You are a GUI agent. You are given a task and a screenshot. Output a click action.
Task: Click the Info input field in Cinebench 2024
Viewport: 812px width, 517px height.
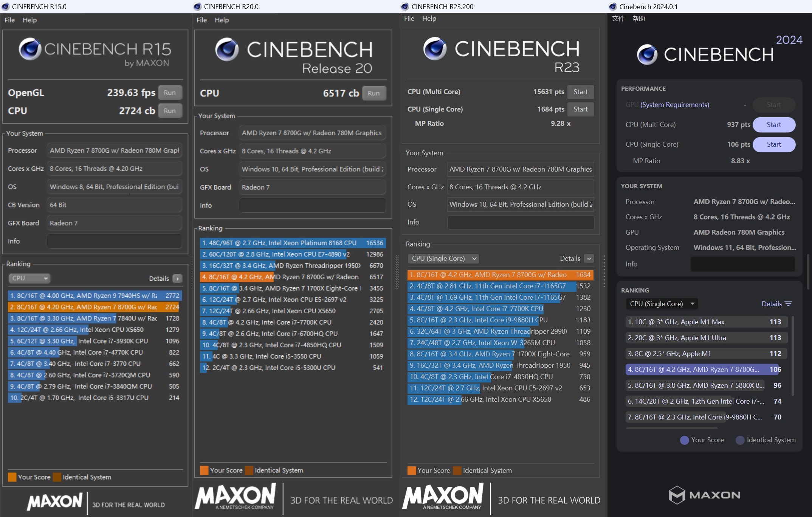[743, 264]
